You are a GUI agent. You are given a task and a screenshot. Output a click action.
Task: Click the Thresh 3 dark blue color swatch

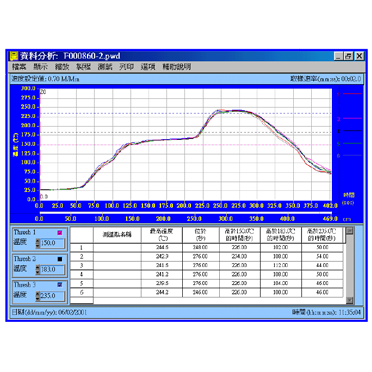60,285
